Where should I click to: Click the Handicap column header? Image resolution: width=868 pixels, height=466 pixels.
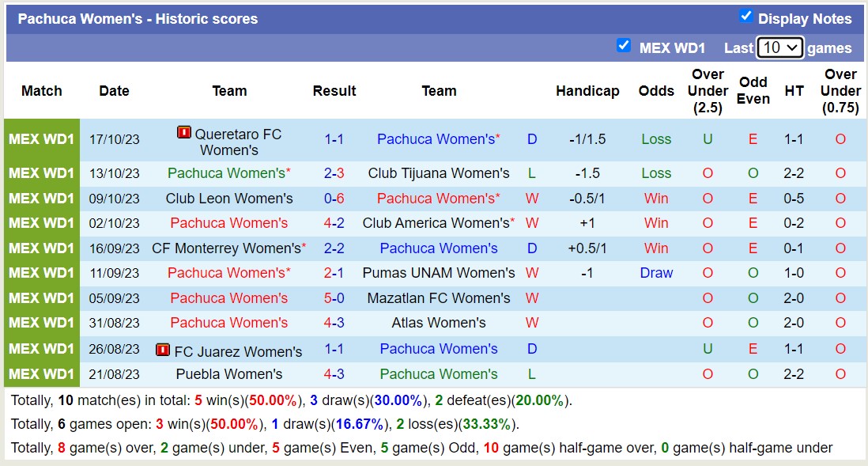click(587, 91)
